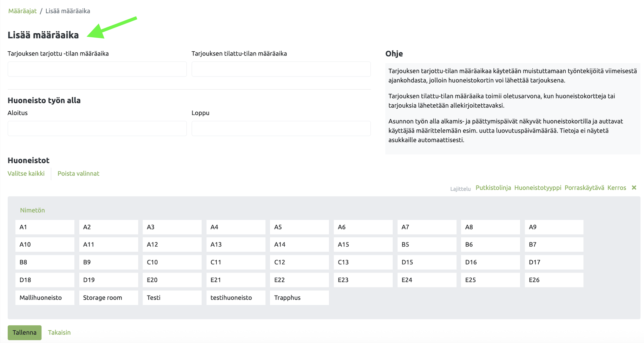The width and height of the screenshot is (644, 343).
Task: Sort apartments by Huoneistotyyppi
Action: pyautogui.click(x=538, y=188)
